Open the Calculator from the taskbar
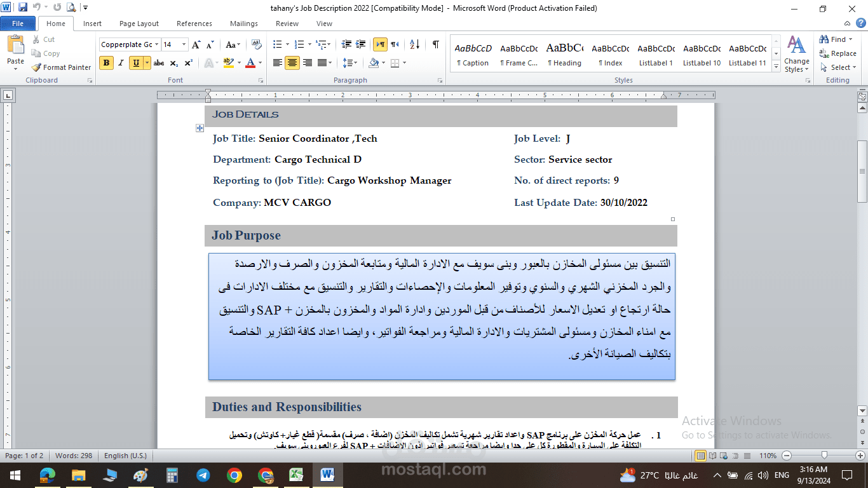The height and width of the screenshot is (488, 868). (x=172, y=475)
